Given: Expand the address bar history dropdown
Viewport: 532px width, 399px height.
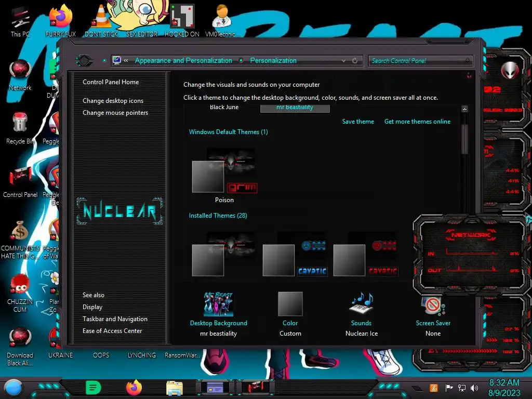Looking at the screenshot, I should click(x=343, y=61).
